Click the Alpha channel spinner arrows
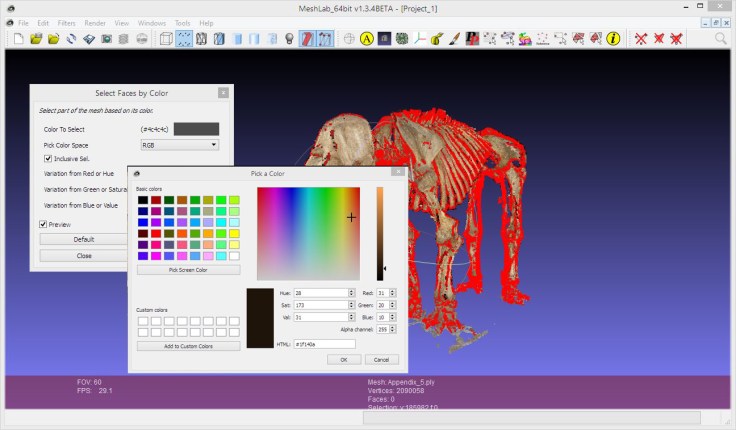This screenshot has height=430, width=736. pos(394,328)
